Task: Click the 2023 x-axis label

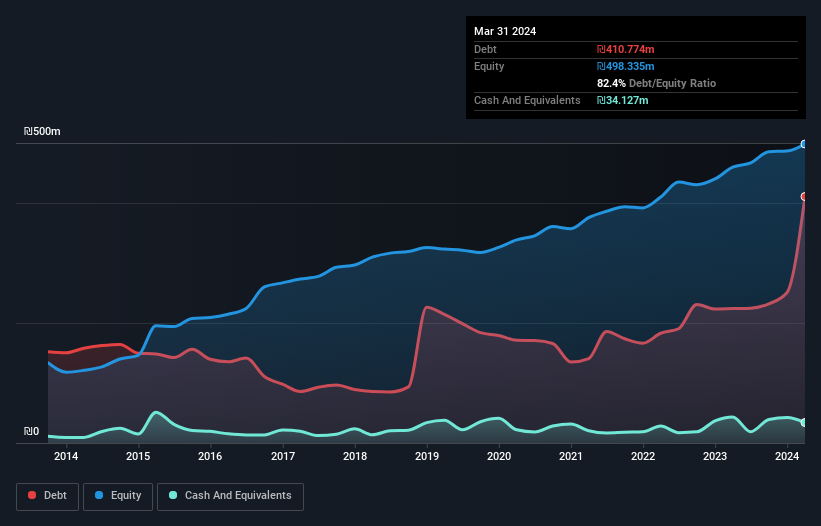Action: [715, 456]
